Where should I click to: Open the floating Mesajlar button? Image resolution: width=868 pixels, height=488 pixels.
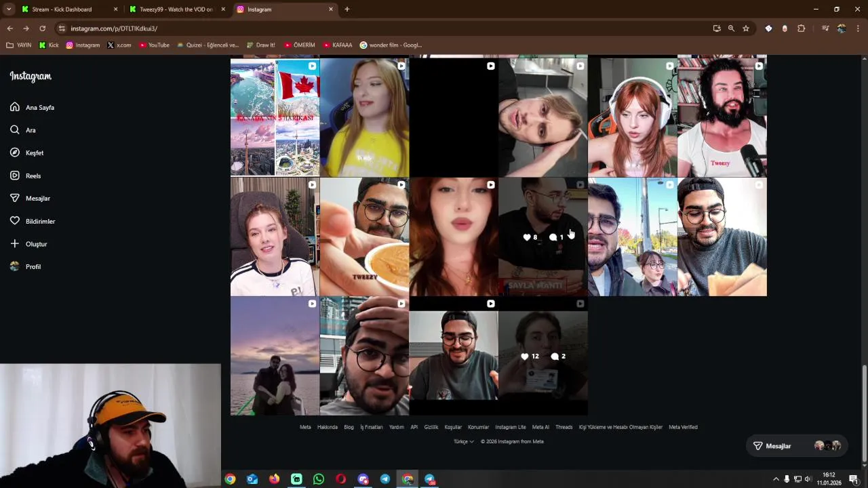pyautogui.click(x=797, y=446)
